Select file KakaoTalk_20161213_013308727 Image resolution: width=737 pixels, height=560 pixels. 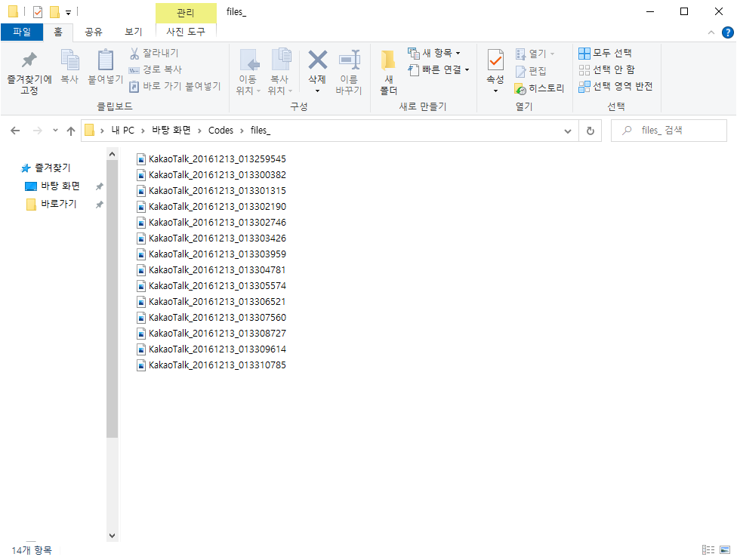211,334
